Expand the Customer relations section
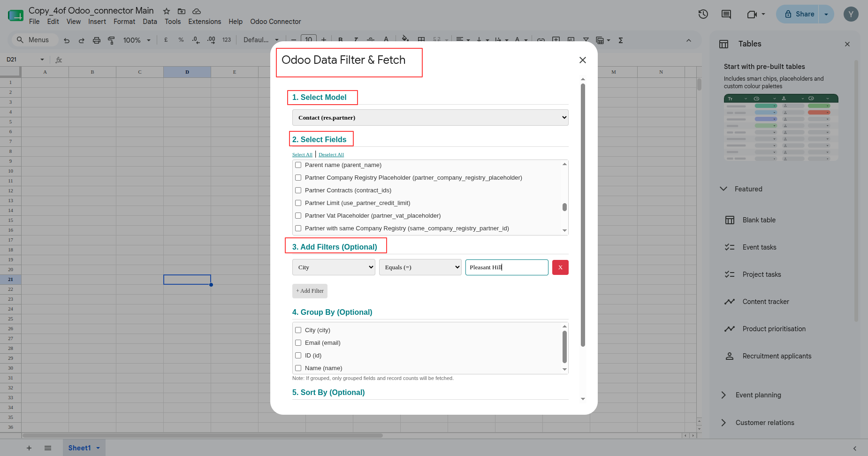868x456 pixels. [723, 423]
